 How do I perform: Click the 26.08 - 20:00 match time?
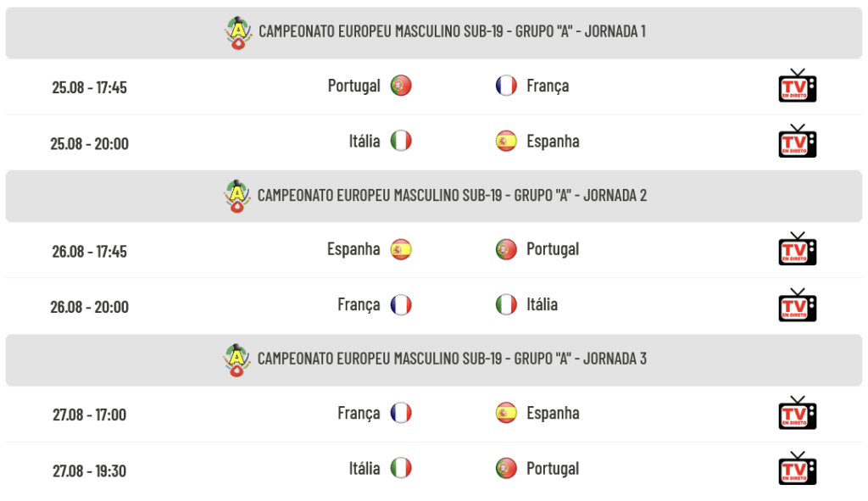coord(90,307)
